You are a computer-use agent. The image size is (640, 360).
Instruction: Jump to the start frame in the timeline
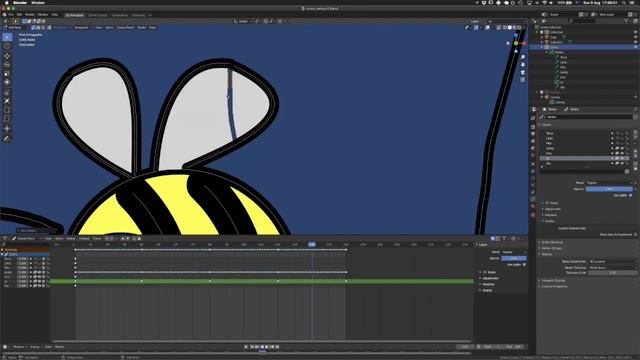click(x=252, y=347)
